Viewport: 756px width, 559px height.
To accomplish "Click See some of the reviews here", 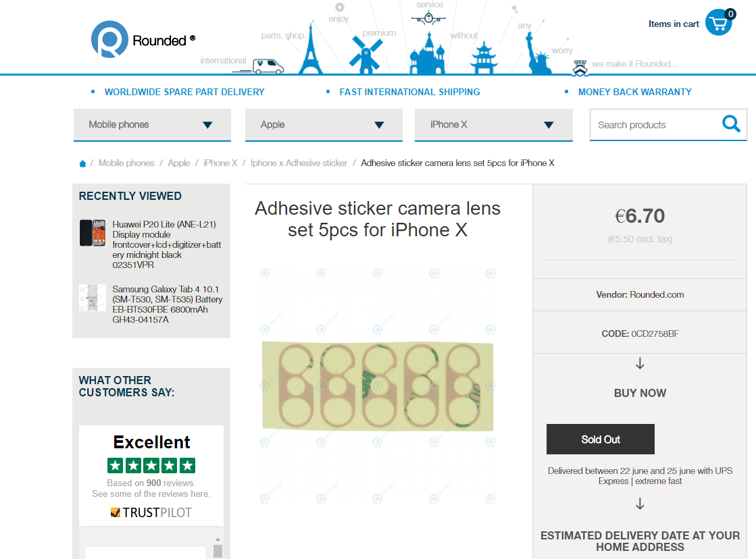I will [x=151, y=494].
